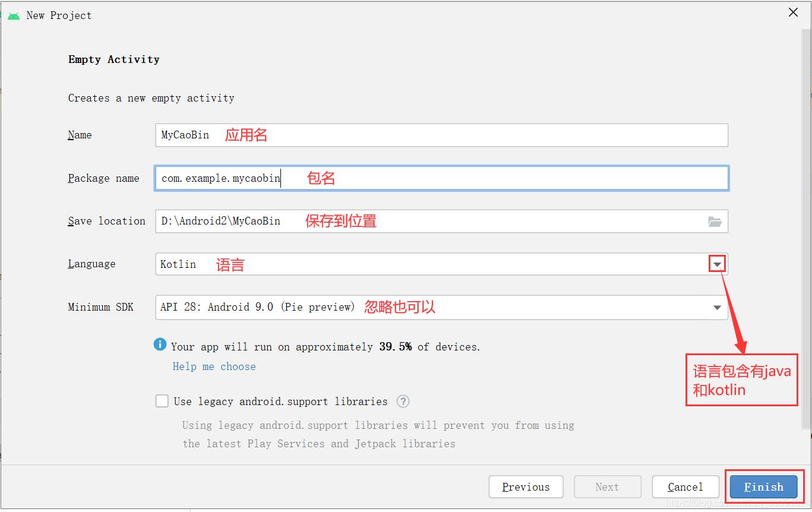This screenshot has width=812, height=512.
Task: Close the New Project dialog
Action: tap(793, 12)
